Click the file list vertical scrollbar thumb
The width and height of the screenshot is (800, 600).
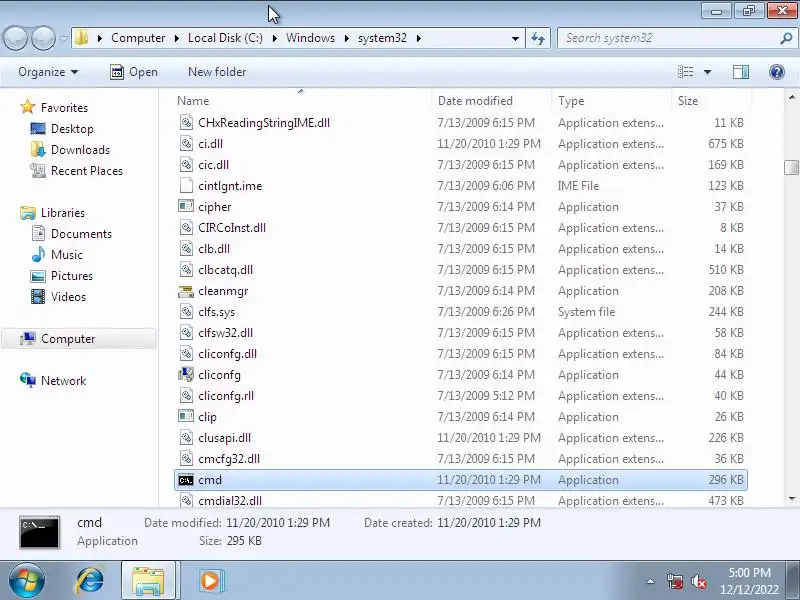click(x=791, y=167)
